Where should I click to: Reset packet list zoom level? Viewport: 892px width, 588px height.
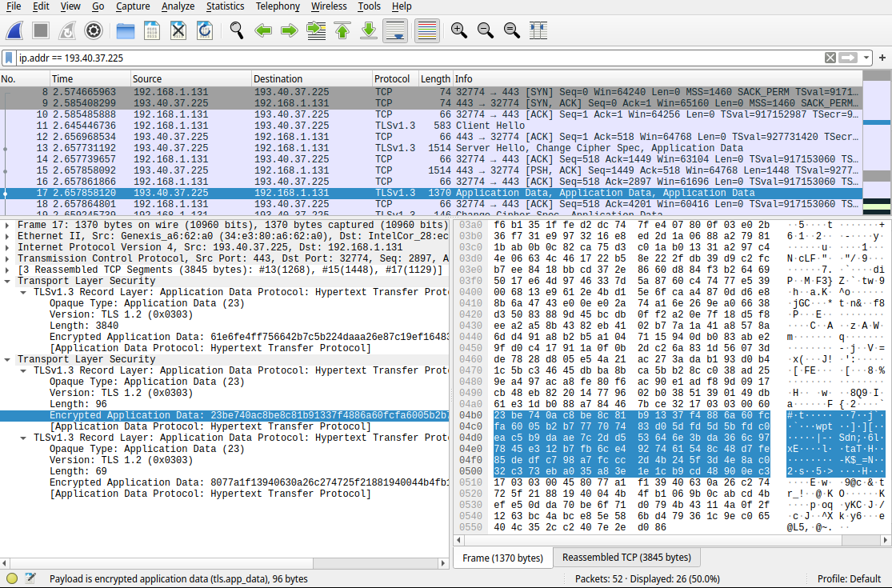(510, 30)
